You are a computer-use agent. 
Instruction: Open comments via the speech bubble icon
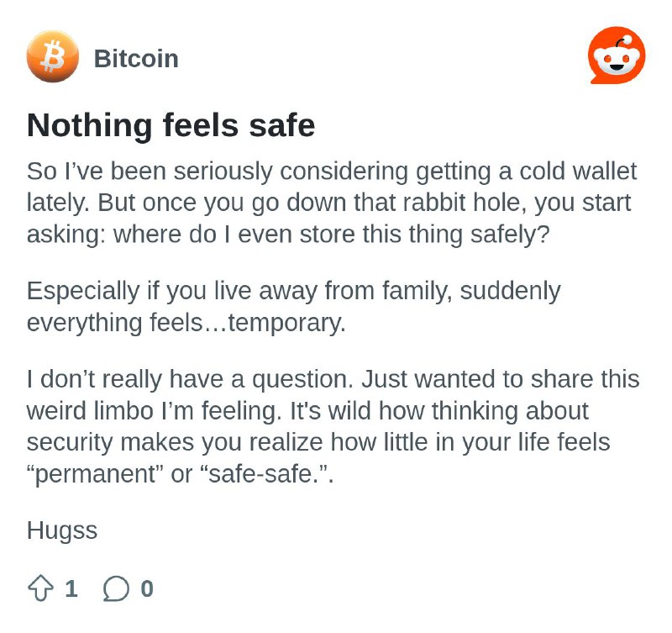tap(116, 588)
